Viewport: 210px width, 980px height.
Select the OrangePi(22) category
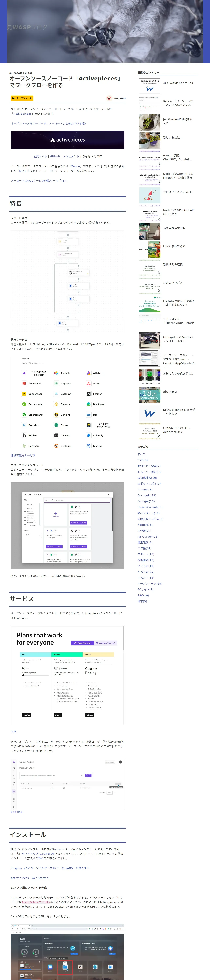pyautogui.click(x=147, y=495)
